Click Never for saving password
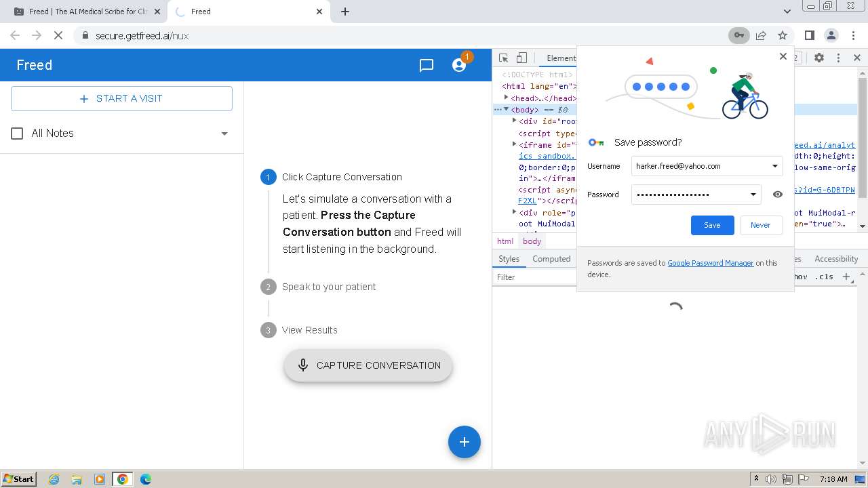Image resolution: width=868 pixels, height=488 pixels. coord(760,225)
